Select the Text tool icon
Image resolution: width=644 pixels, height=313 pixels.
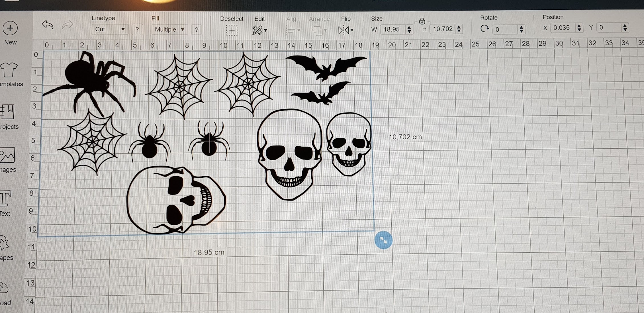5,198
